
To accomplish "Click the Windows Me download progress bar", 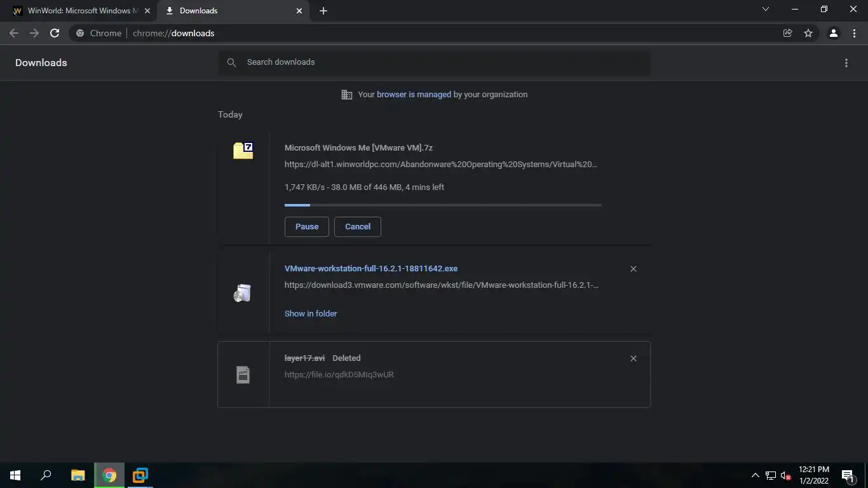I will [443, 205].
